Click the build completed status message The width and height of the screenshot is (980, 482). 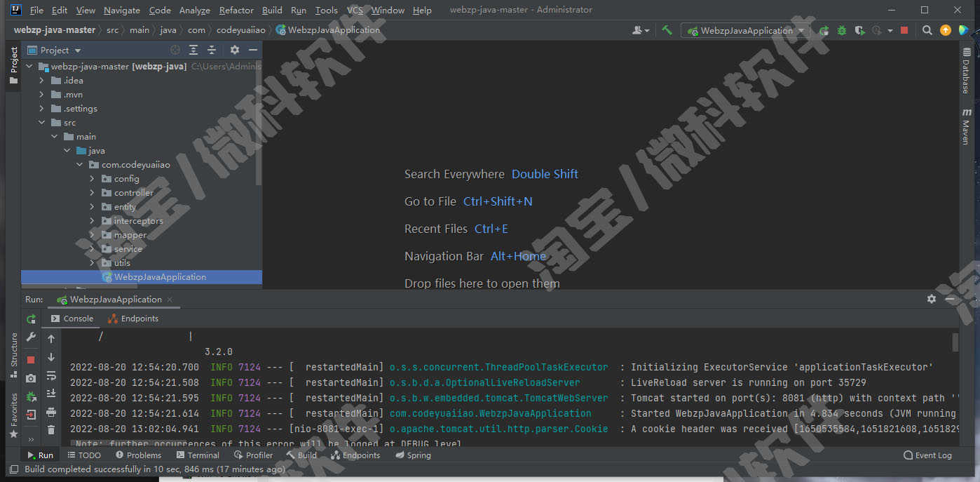[x=155, y=469]
